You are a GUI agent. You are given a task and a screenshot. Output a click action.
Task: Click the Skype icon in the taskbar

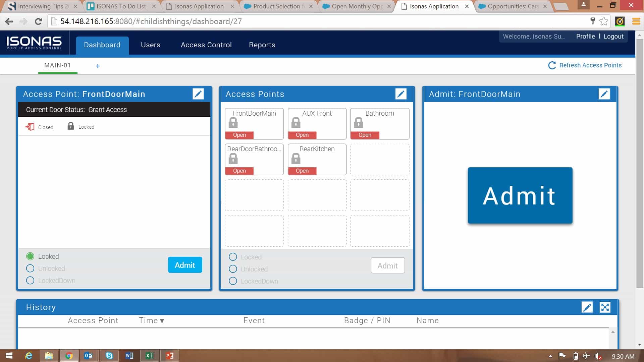pos(109,355)
